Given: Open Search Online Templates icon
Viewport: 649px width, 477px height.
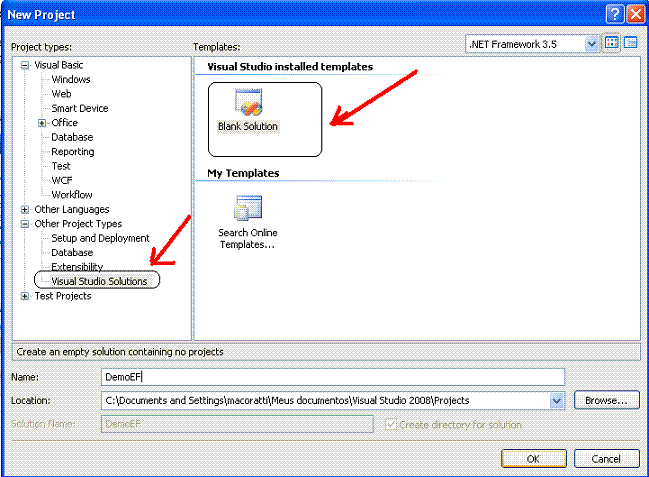Looking at the screenshot, I should click(x=248, y=207).
